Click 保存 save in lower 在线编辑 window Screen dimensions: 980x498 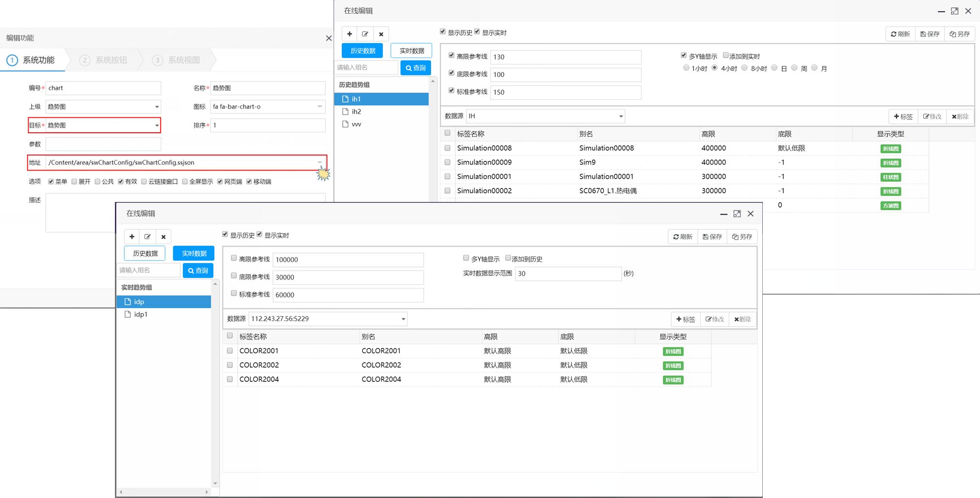(712, 236)
